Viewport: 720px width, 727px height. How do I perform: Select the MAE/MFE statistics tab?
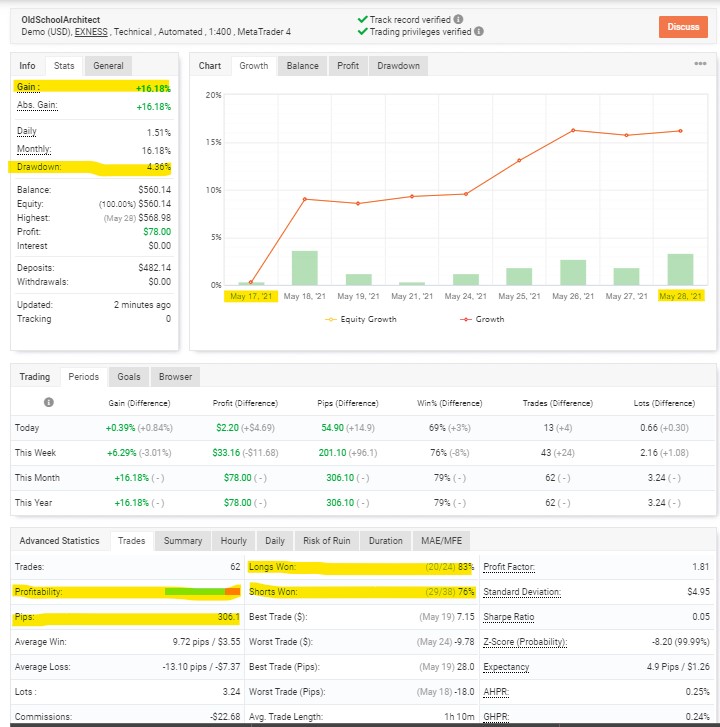click(441, 541)
